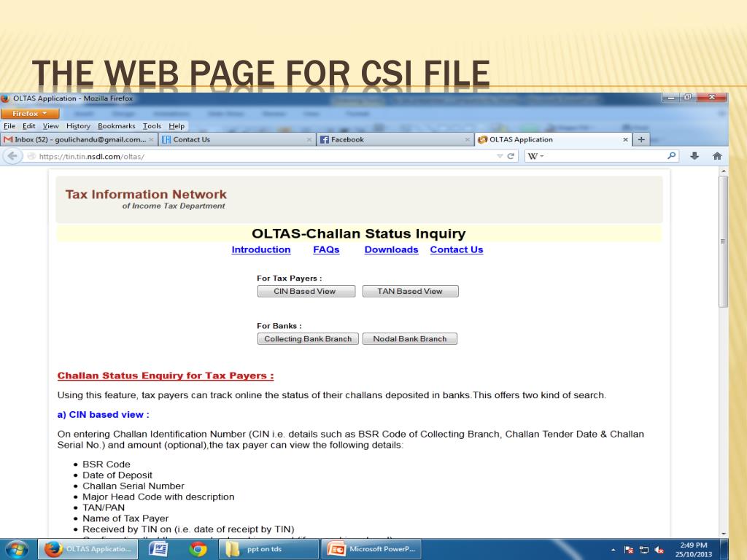Click the volume speaker tray icon
Viewport: 747px width, 560px height.
pos(659,550)
